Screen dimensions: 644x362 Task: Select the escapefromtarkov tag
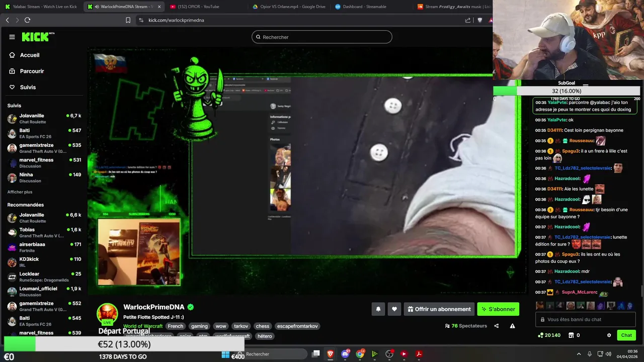coord(297,326)
